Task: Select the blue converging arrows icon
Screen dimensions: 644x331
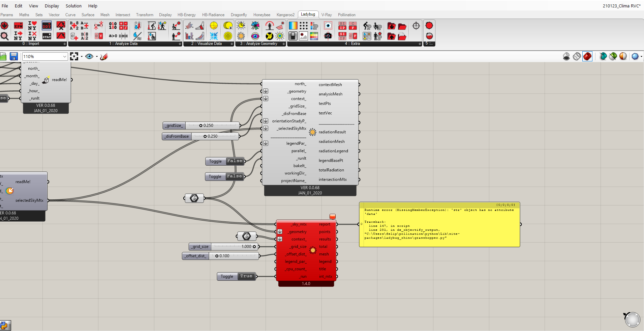Action: point(214,36)
